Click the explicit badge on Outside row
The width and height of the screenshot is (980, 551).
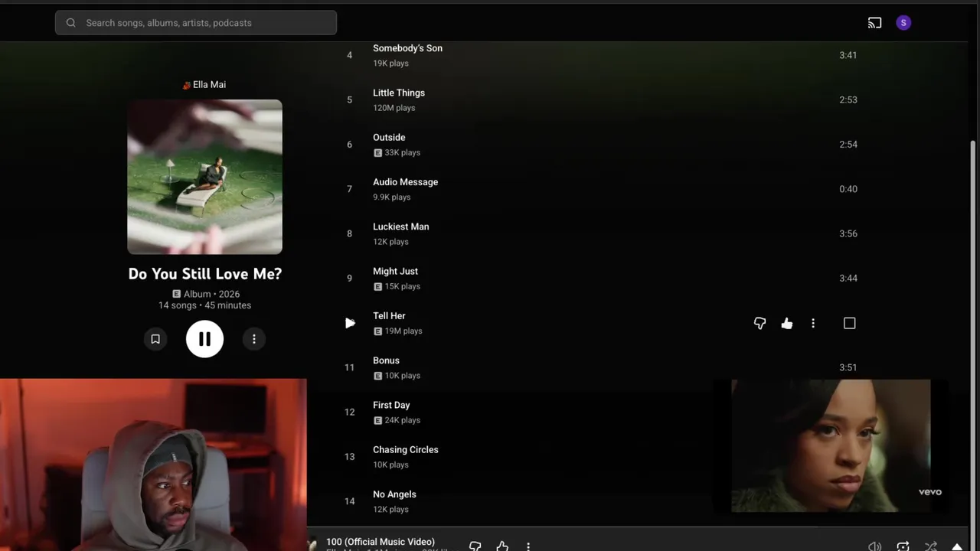pyautogui.click(x=377, y=153)
